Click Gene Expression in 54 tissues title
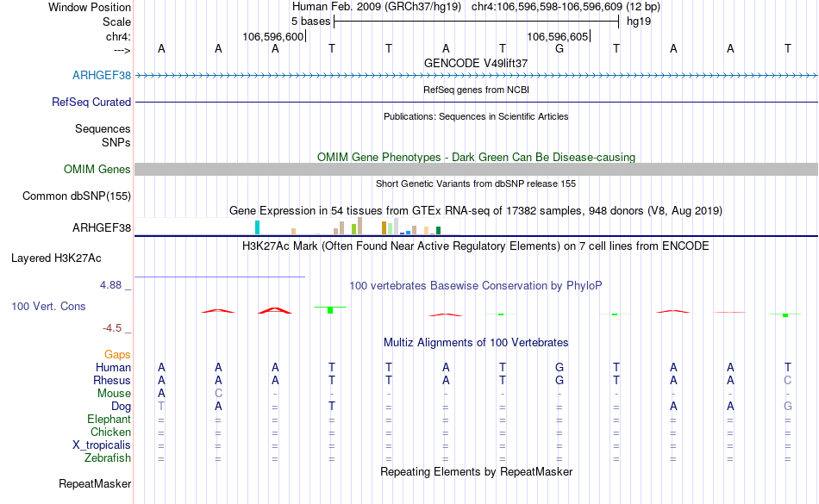The width and height of the screenshot is (819, 504). pyautogui.click(x=475, y=211)
